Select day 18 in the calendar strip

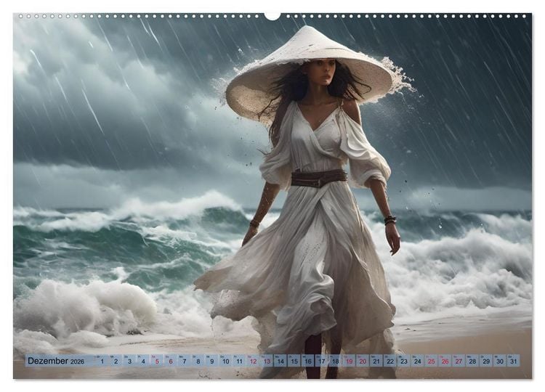(336, 360)
